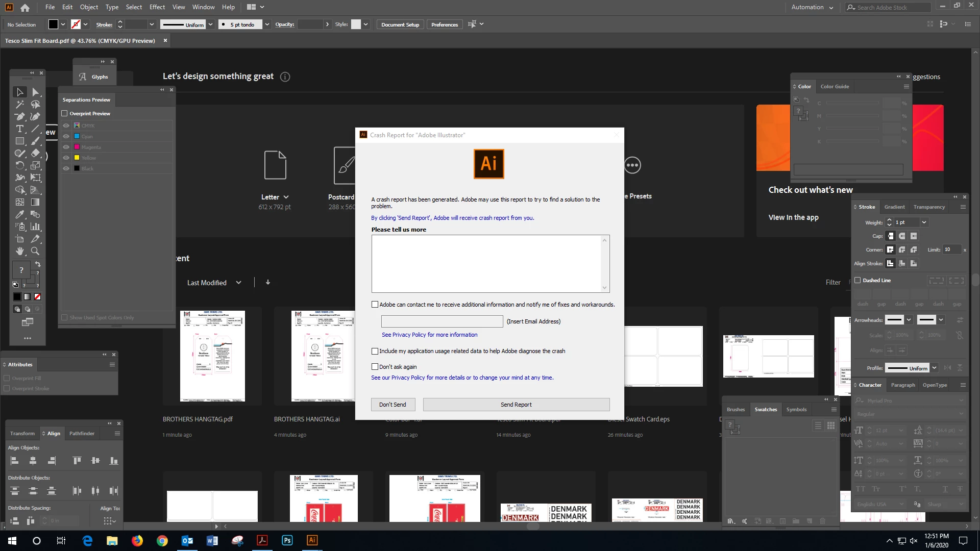This screenshot has height=551, width=980.
Task: Activate the Direct Selection tool
Action: coord(35,92)
